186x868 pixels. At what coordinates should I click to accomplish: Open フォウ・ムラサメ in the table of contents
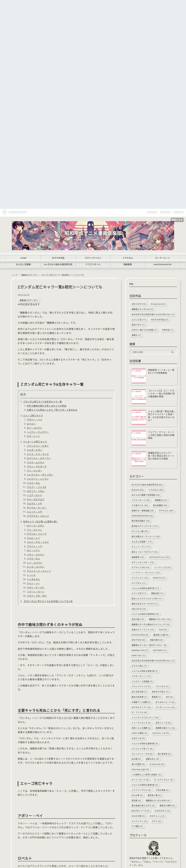(35, 462)
